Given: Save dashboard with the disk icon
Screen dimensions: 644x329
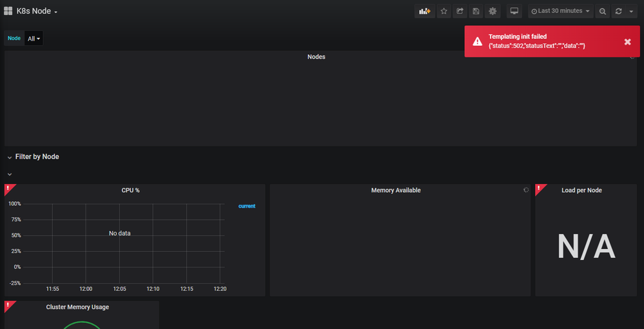Looking at the screenshot, I should (x=476, y=11).
